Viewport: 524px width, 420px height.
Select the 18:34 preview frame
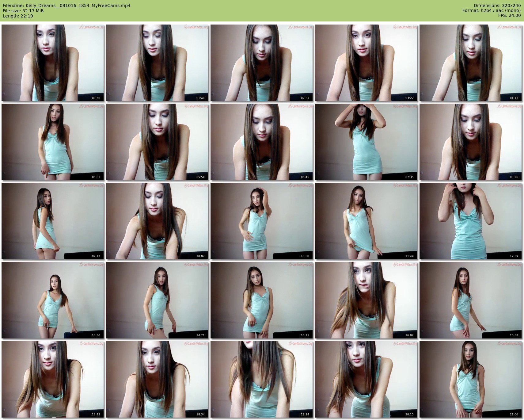(157, 379)
